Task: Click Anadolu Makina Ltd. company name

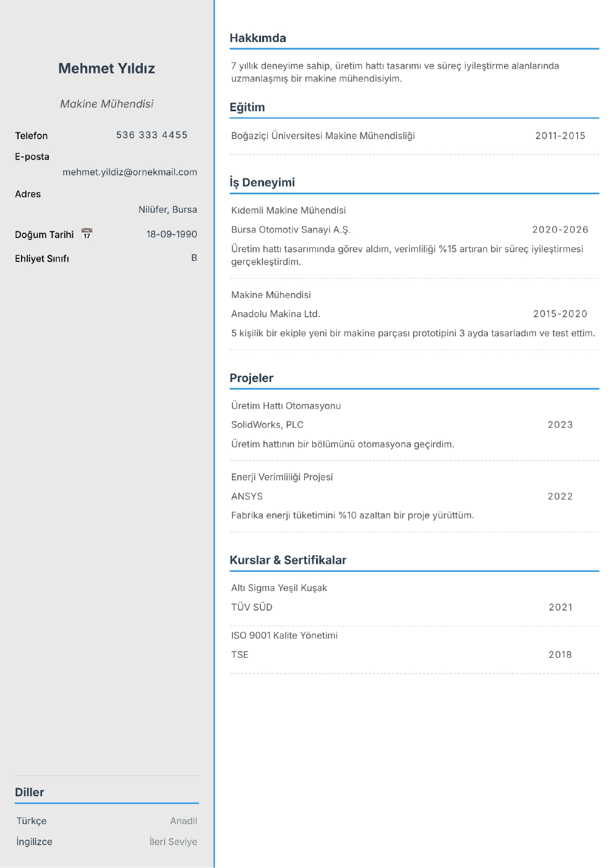Action: (276, 314)
